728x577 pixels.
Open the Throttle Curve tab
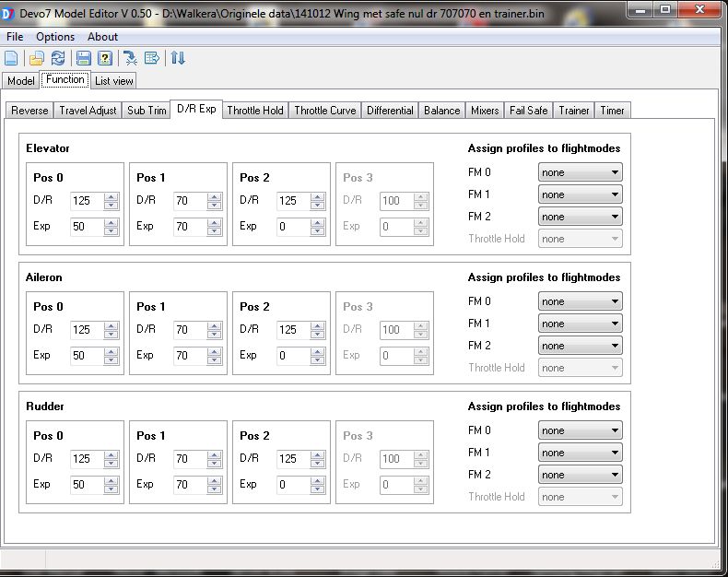(325, 111)
